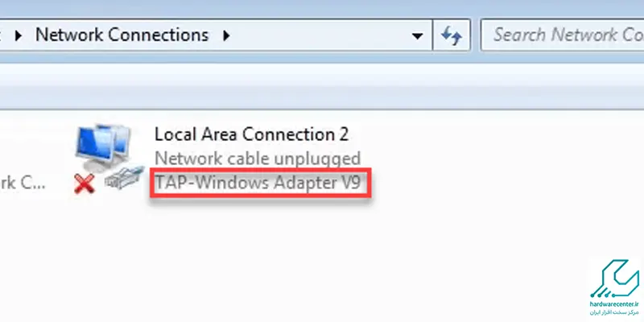Focus the Search Network Connections field

562,35
